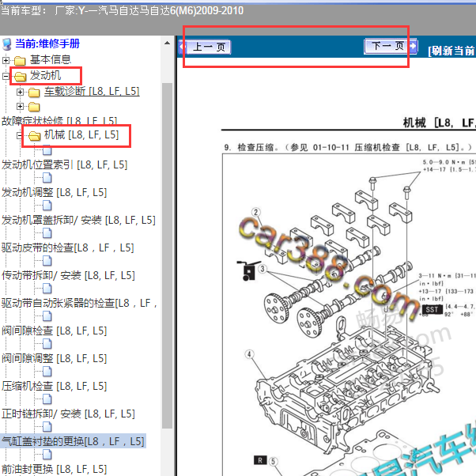476x476 pixels.
Task: Click the 车载诊断 folder icon
Action: coord(34,92)
